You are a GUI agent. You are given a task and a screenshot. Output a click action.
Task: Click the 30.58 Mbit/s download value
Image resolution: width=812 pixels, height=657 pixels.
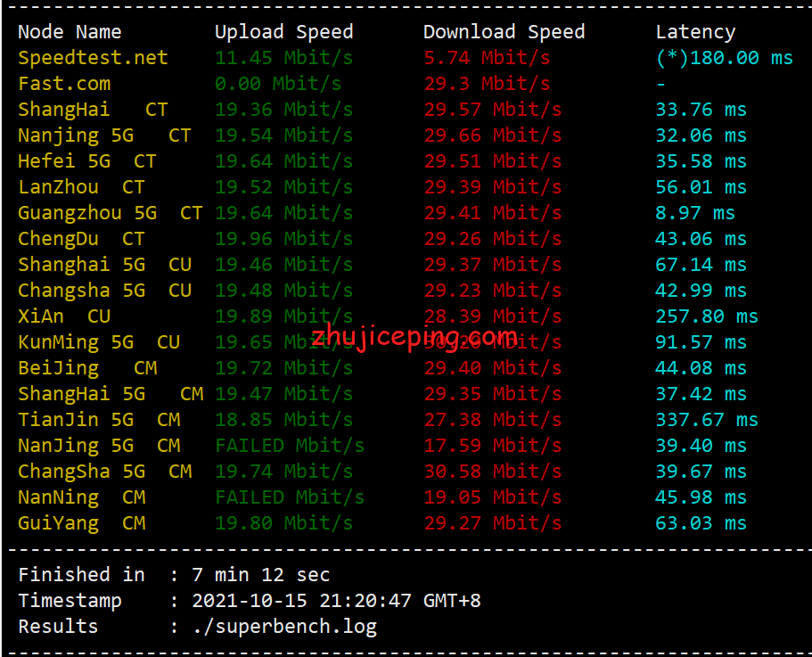click(492, 472)
